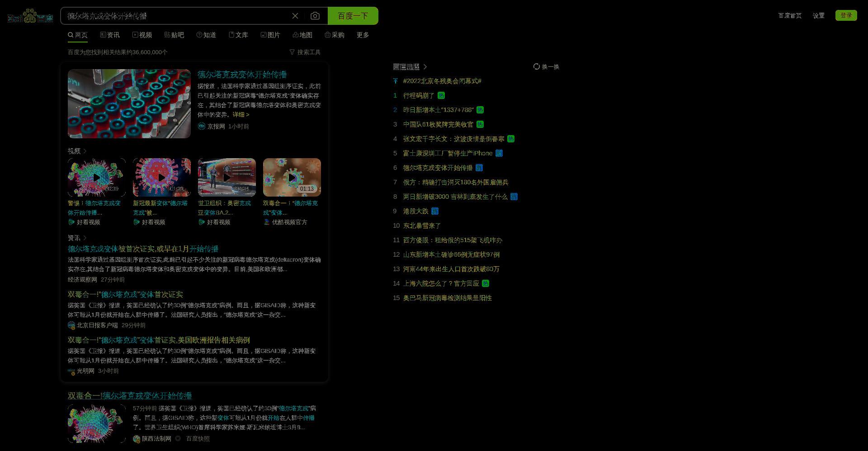The height and width of the screenshot is (451, 868).
Task: Open hot search 东北暴雪来了
Action: point(422,225)
